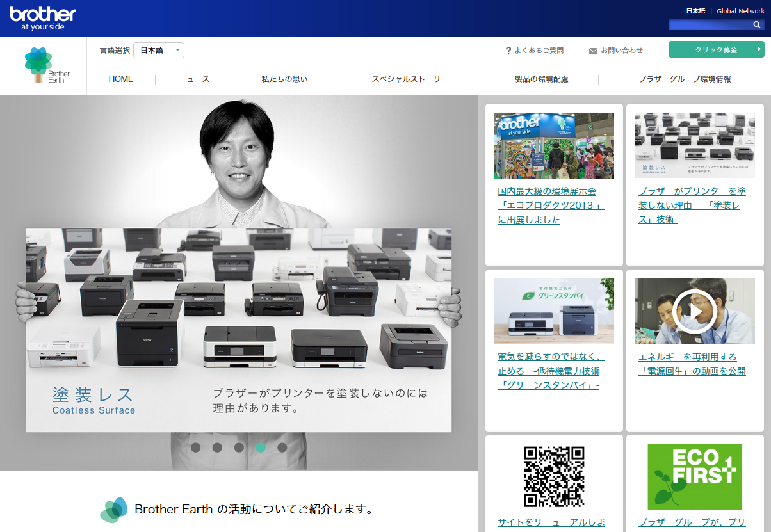Viewport: 771px width, 532px height.
Task: Play the 電源回生 video via the play icon
Action: [x=695, y=312]
